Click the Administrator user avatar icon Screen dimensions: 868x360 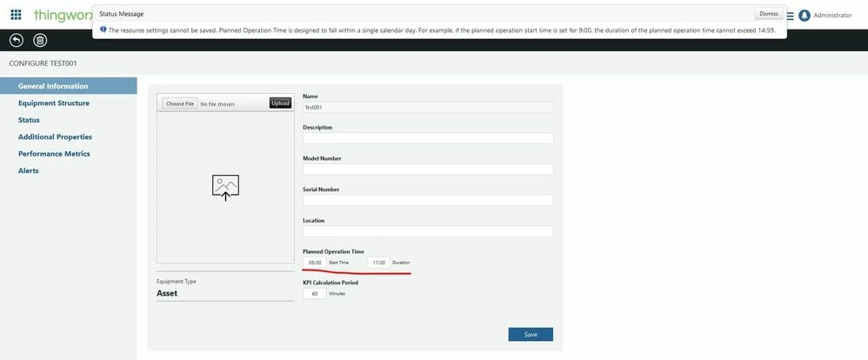point(805,16)
